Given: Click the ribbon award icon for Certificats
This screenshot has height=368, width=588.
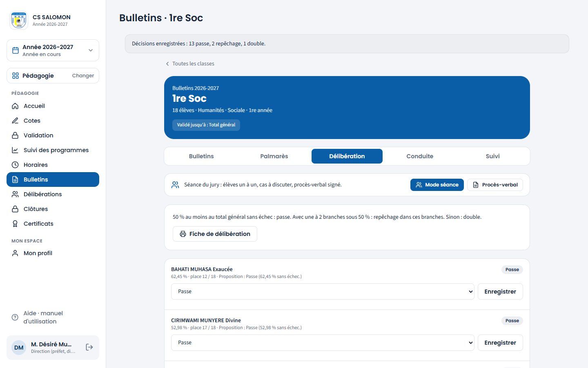Looking at the screenshot, I should pos(15,224).
